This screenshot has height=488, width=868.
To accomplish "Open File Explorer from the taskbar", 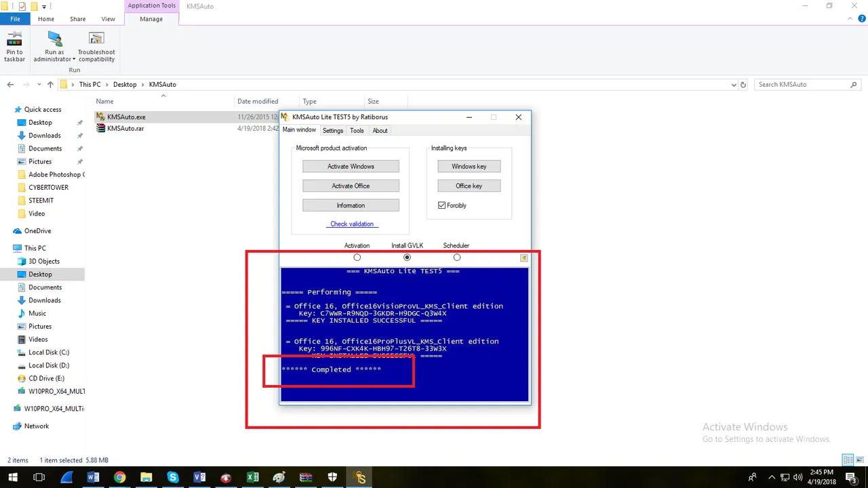I will pyautogui.click(x=146, y=477).
